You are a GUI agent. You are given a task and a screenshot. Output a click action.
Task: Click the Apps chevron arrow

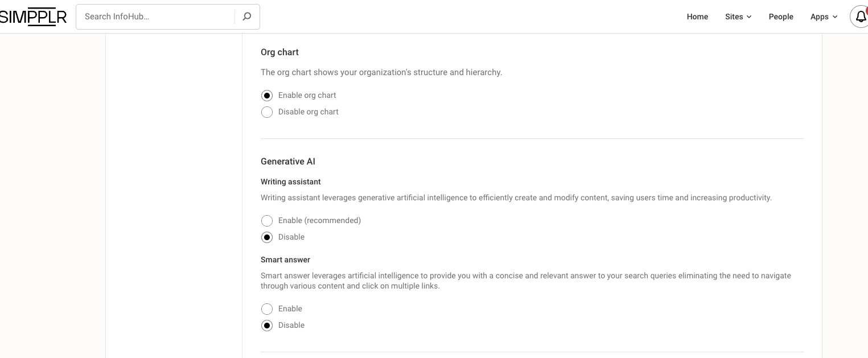pos(835,17)
